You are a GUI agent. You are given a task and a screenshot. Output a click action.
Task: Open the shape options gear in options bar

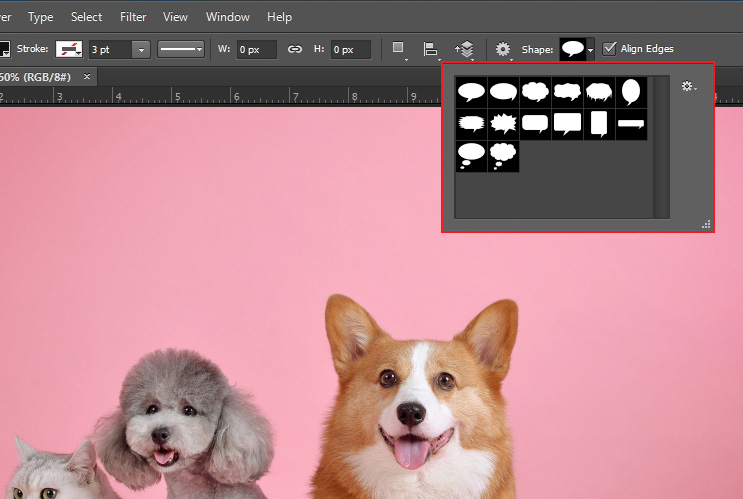503,49
